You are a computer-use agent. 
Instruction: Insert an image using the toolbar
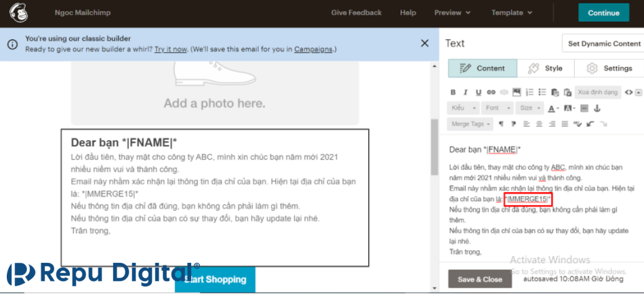pyautogui.click(x=517, y=92)
